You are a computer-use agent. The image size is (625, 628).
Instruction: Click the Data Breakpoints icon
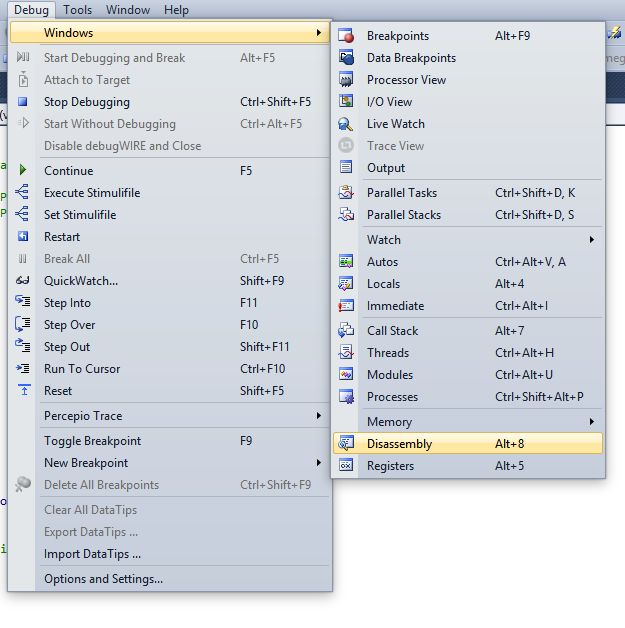(346, 58)
